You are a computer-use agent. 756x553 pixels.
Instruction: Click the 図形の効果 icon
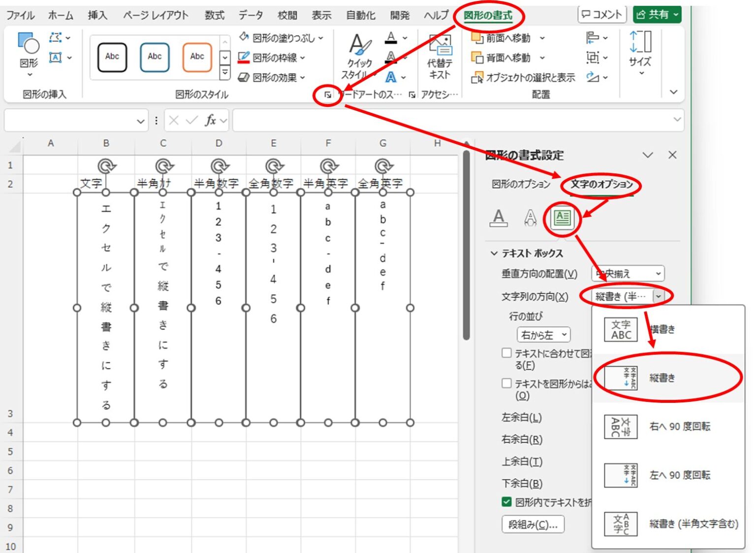pos(245,77)
